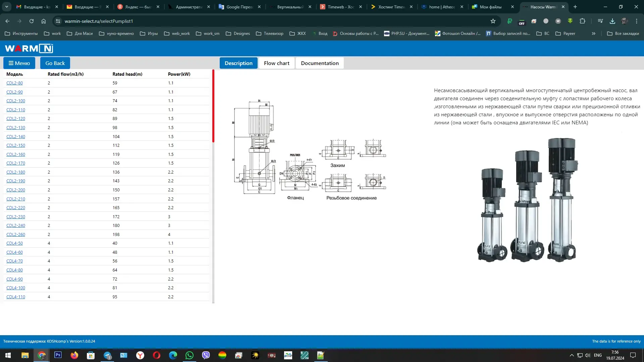Open the Payeer bookmarks folder
Image resolution: width=644 pixels, height=362 pixels.
coord(566,34)
